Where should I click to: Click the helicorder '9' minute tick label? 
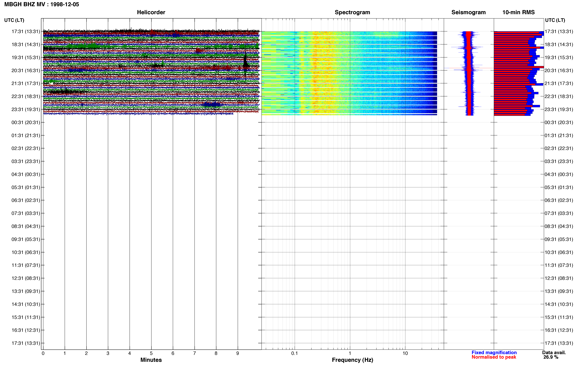click(238, 353)
